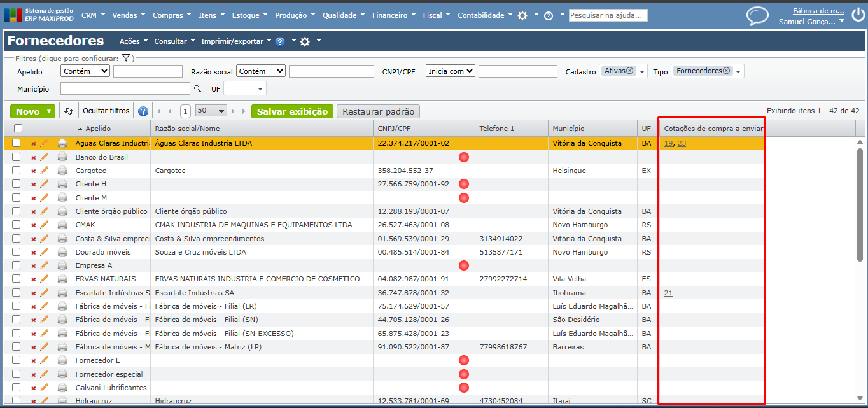Viewport: 868px width, 408px height.
Task: Click the refresh grid icon
Action: pyautogui.click(x=69, y=111)
